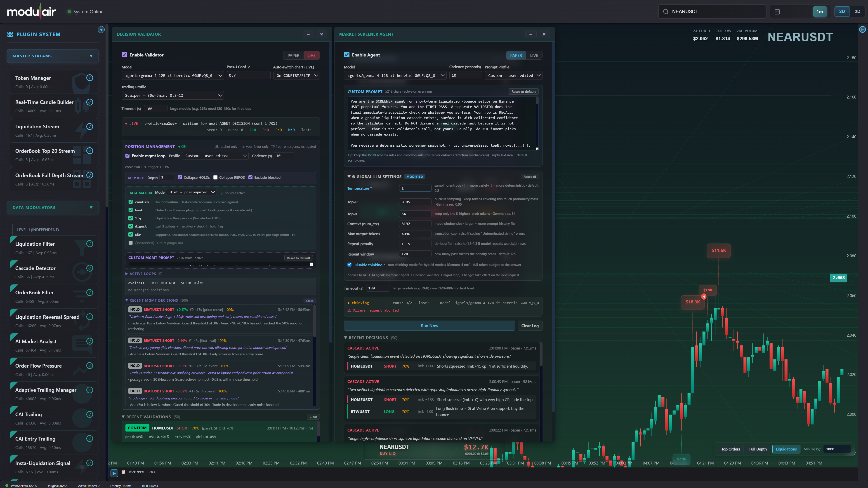Toggle CAI Entry Trailing check icon

click(90, 439)
